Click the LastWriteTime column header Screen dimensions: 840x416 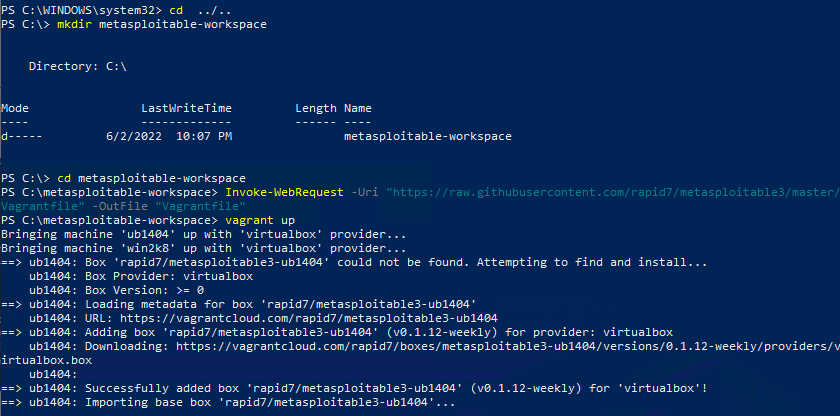[x=186, y=109]
